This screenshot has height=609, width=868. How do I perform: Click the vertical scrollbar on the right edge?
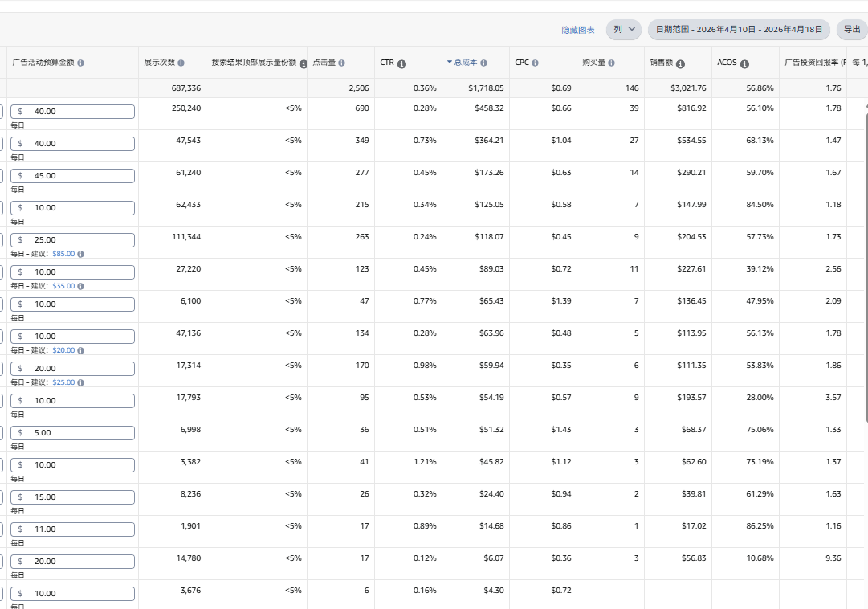[866, 265]
